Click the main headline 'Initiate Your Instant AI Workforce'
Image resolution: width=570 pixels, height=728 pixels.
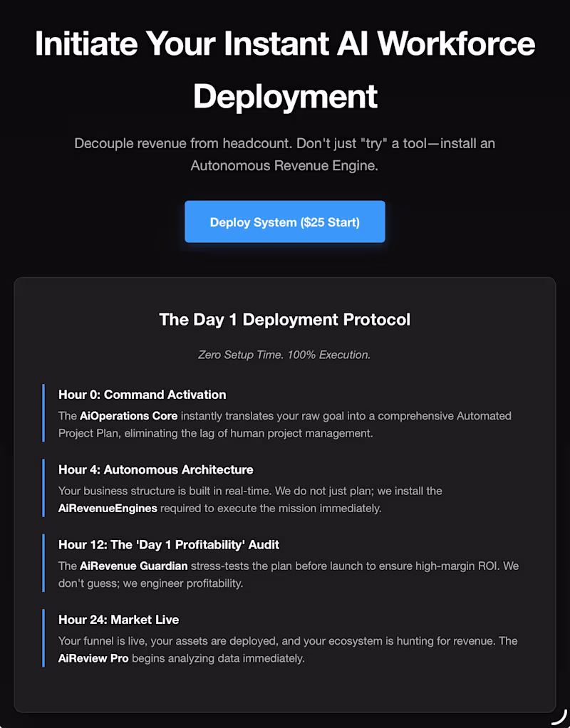click(284, 43)
